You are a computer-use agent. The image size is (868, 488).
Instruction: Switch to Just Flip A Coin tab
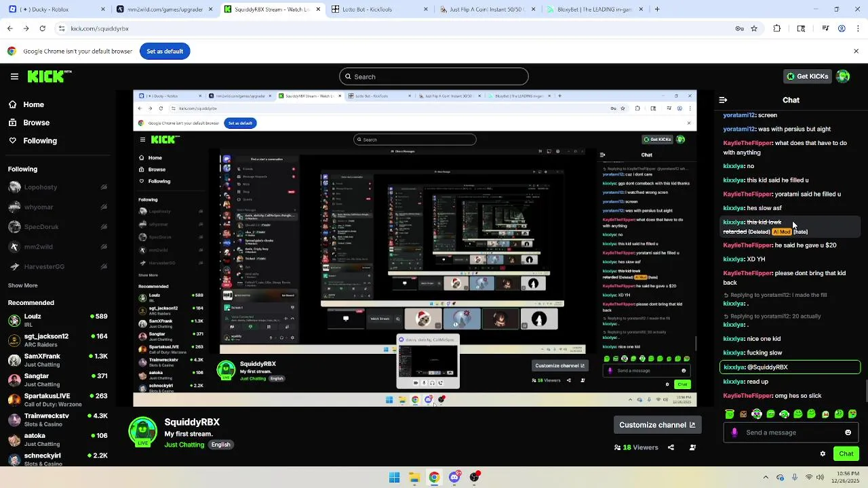pos(487,9)
